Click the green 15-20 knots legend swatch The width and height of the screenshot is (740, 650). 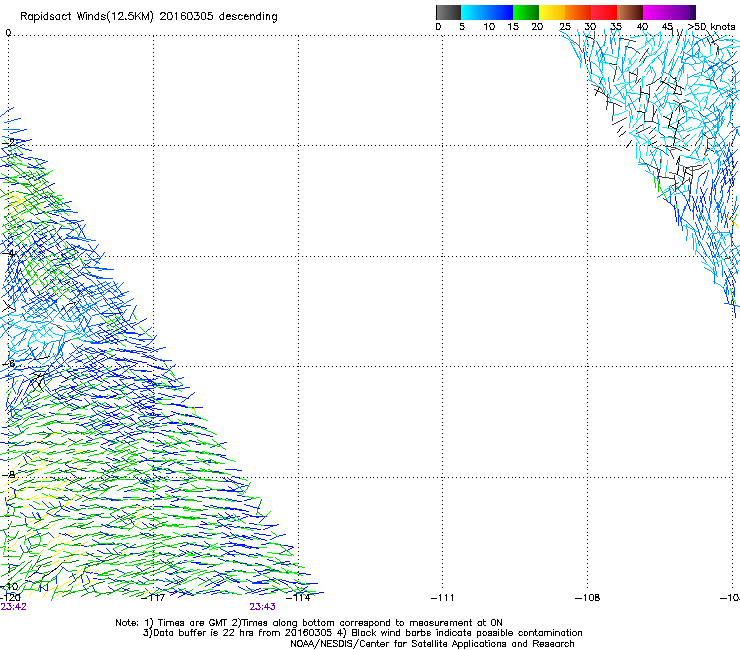pos(526,12)
